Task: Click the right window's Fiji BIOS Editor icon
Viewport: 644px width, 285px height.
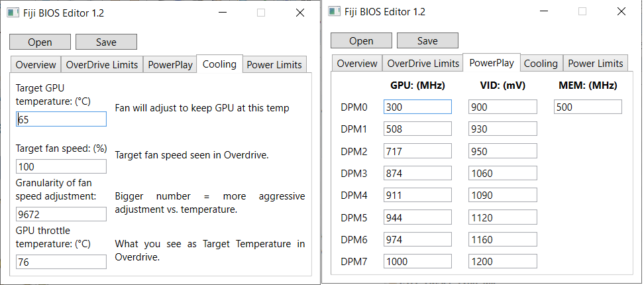Action: pyautogui.click(x=334, y=12)
